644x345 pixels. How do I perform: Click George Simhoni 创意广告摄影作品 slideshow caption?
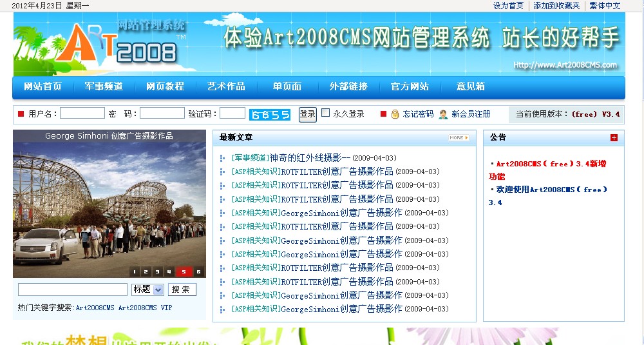tap(109, 135)
